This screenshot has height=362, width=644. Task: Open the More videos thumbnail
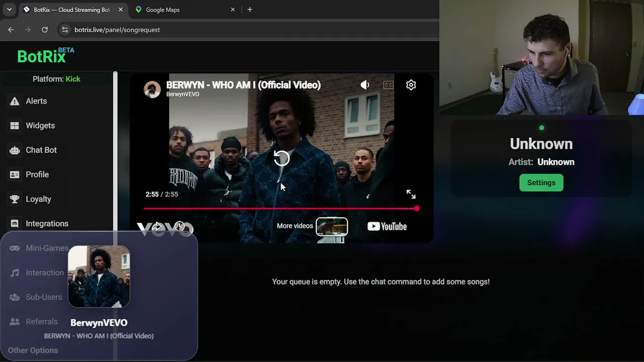332,227
